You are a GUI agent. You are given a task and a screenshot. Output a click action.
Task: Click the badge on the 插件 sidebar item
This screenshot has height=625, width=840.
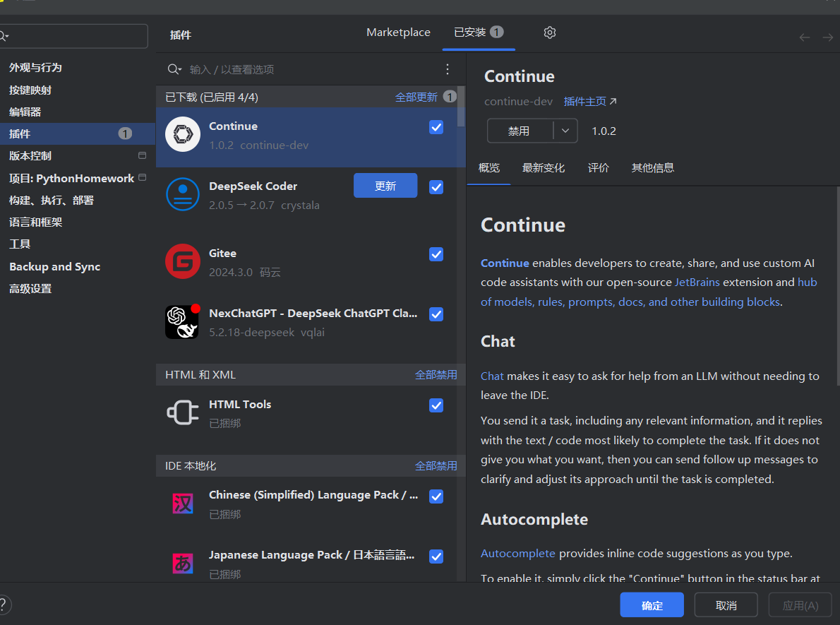[125, 133]
